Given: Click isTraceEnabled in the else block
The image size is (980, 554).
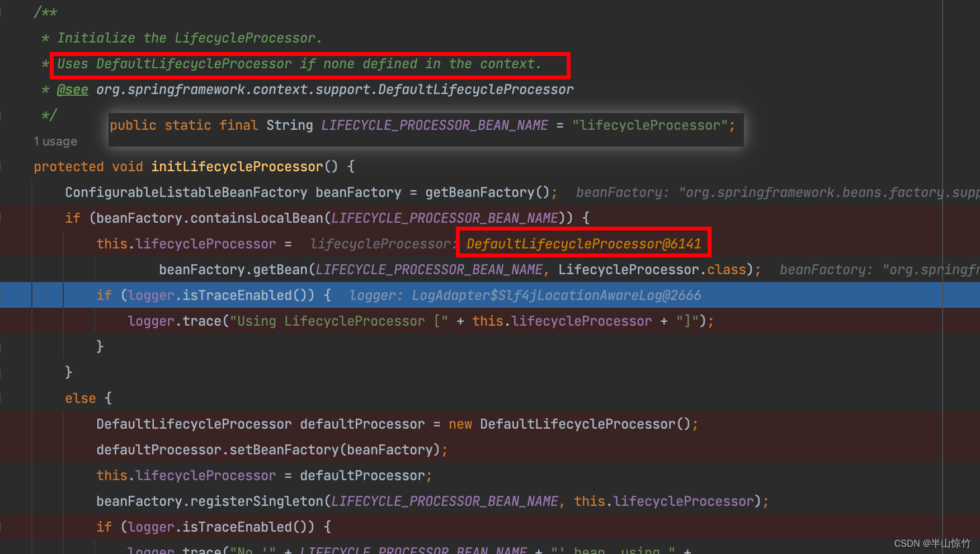Looking at the screenshot, I should point(237,527).
